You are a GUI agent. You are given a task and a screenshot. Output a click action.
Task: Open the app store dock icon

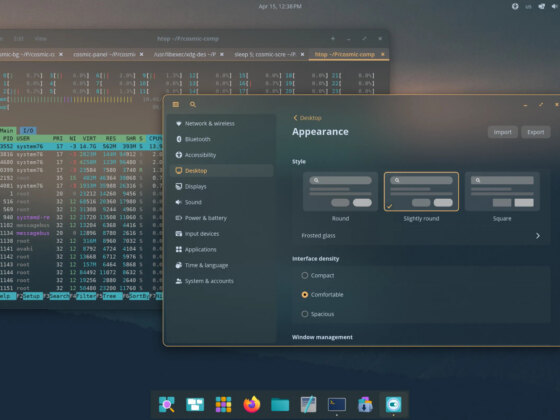point(365,404)
